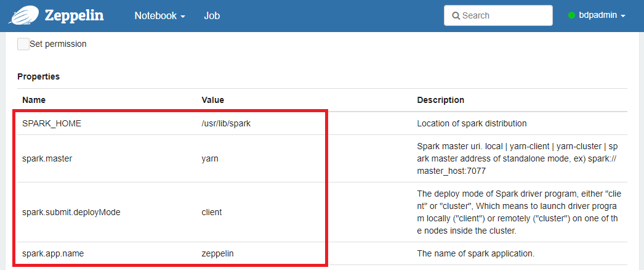Click the yarn value

point(210,158)
